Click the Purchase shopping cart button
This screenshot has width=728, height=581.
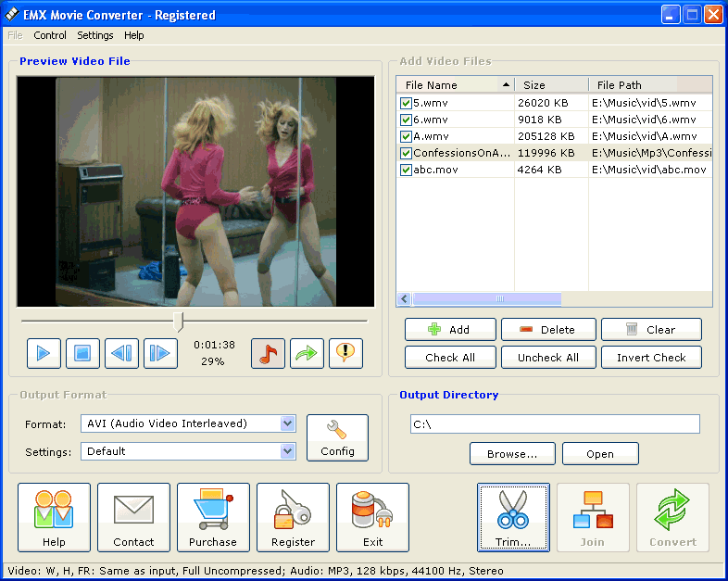click(x=213, y=517)
